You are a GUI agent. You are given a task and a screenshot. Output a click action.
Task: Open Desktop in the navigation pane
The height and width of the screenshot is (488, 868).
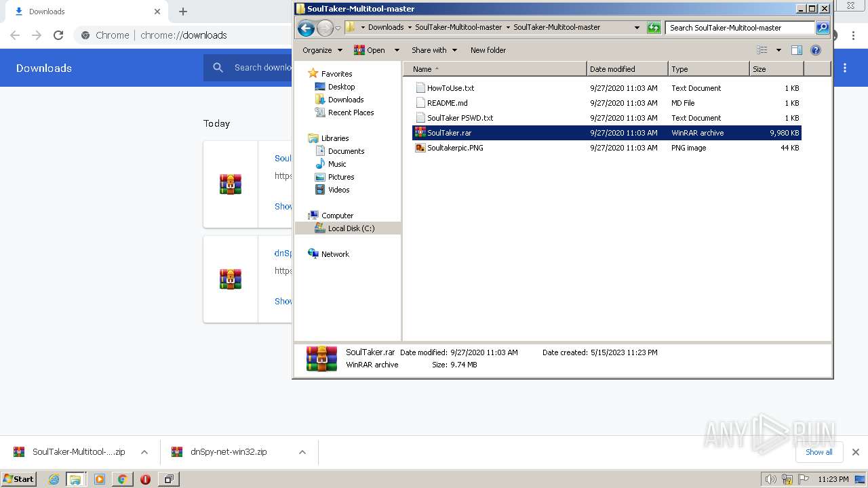(341, 87)
